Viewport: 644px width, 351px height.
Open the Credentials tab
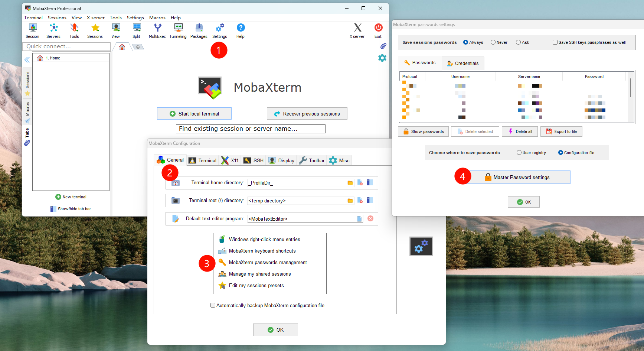click(x=463, y=64)
